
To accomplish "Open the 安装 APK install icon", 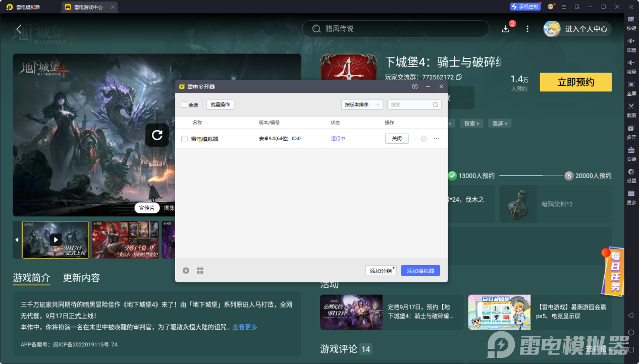I will pos(631,152).
